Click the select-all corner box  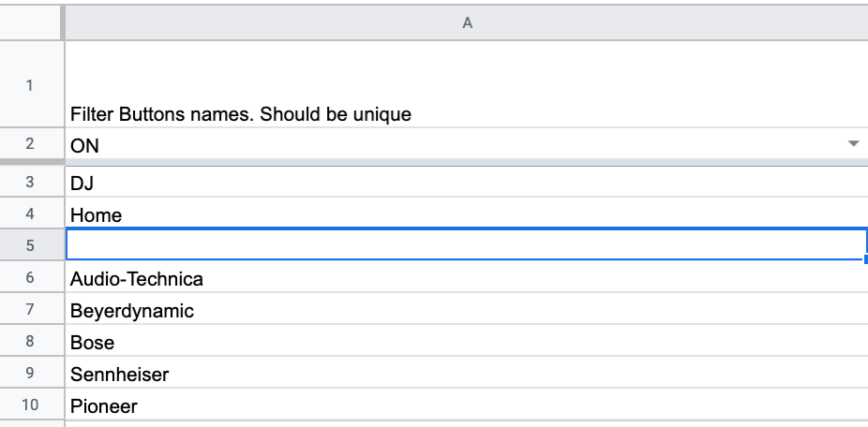coord(30,22)
